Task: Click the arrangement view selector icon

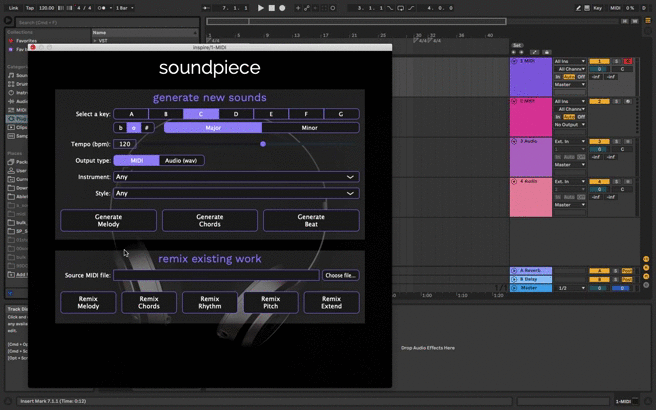Action: pos(648,20)
